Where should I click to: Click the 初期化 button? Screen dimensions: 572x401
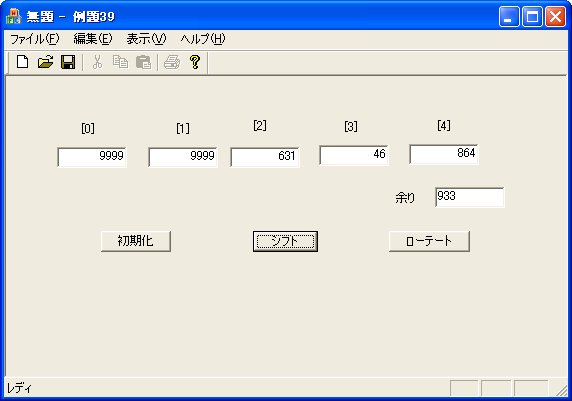pos(136,241)
